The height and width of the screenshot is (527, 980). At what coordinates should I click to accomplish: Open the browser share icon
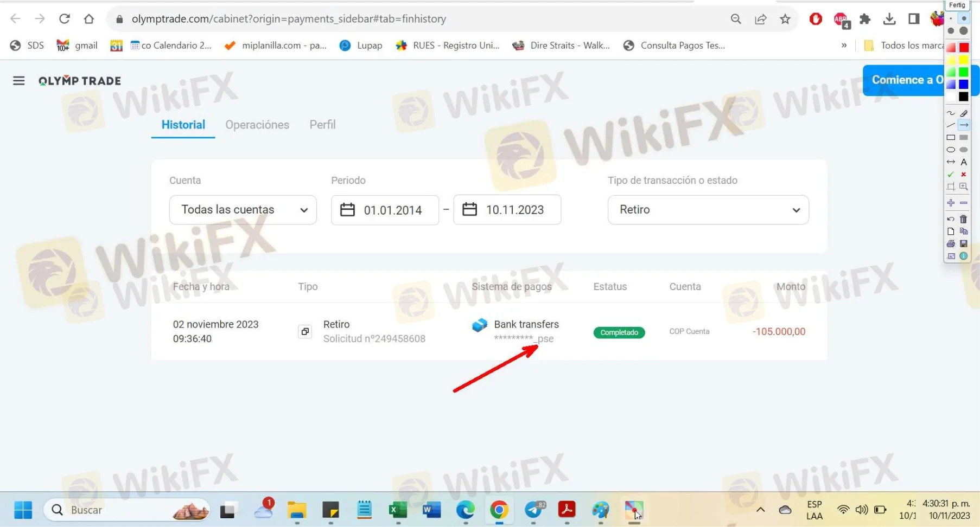(x=761, y=19)
